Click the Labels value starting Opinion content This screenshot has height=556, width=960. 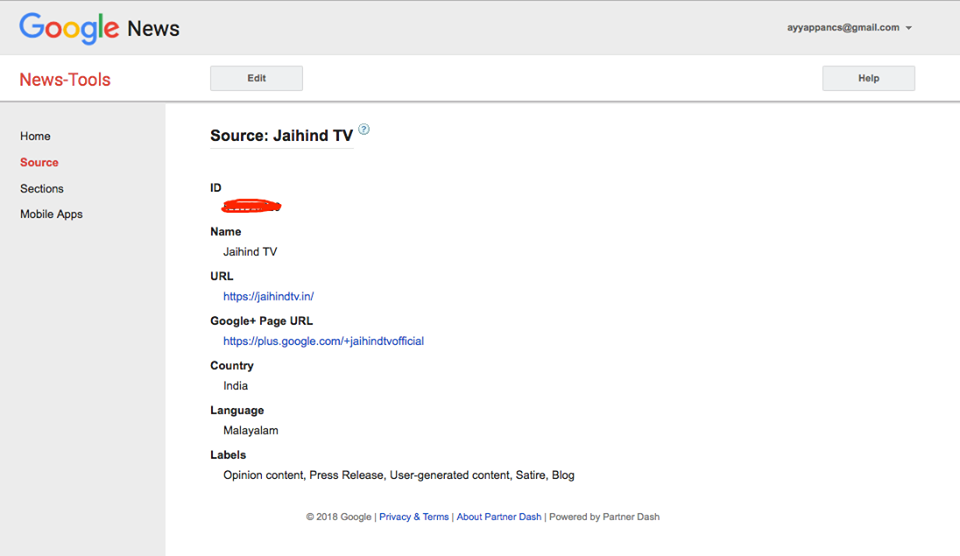399,475
